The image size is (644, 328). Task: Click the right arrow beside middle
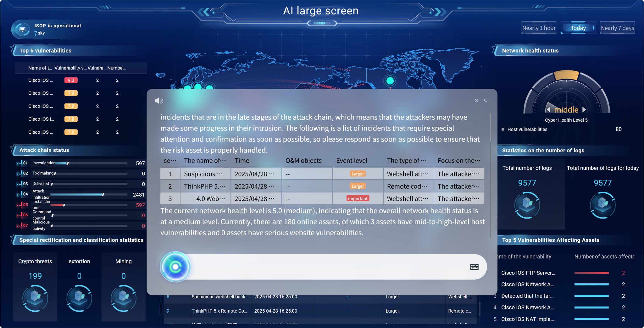click(584, 109)
